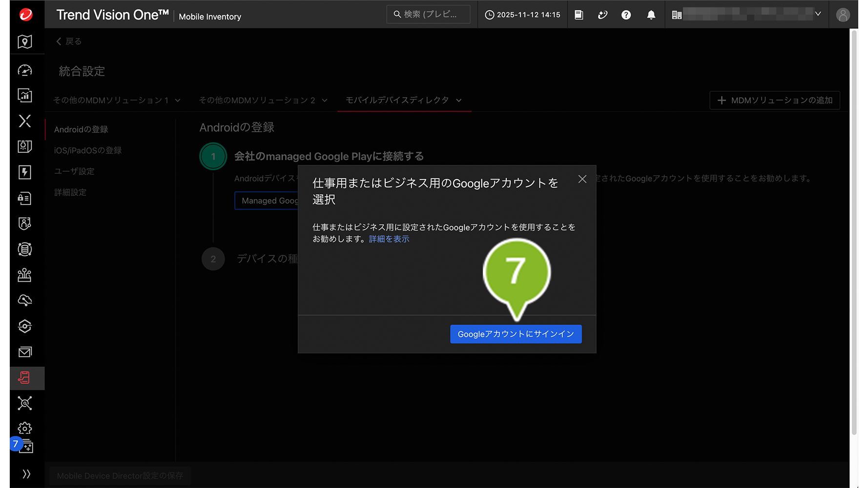Open the Mobile Security sidebar icon

point(25,378)
